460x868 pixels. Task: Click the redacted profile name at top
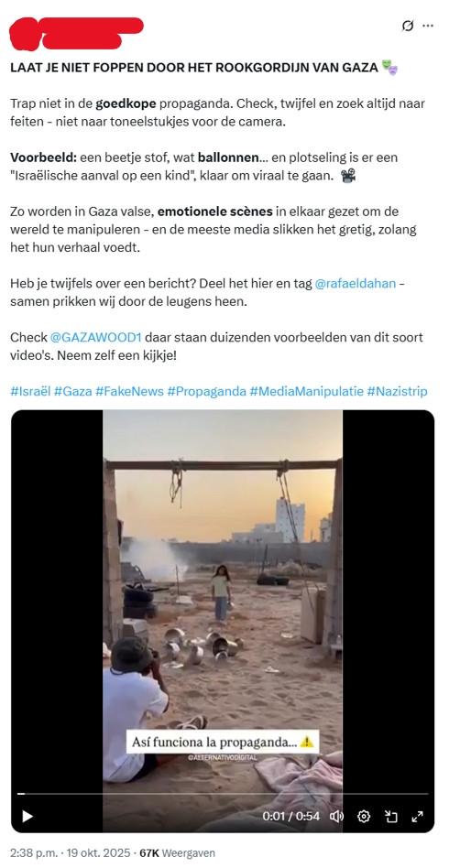tap(76, 33)
